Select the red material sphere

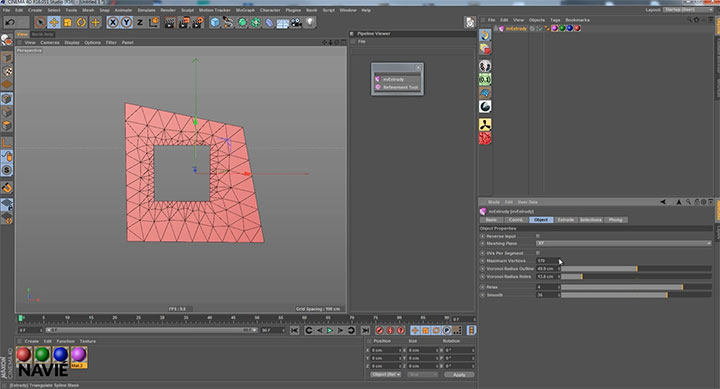click(x=23, y=355)
